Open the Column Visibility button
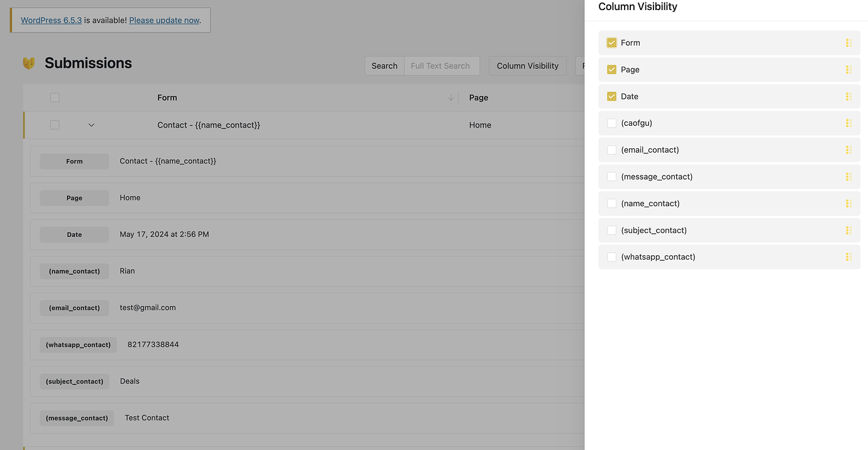 [x=528, y=66]
